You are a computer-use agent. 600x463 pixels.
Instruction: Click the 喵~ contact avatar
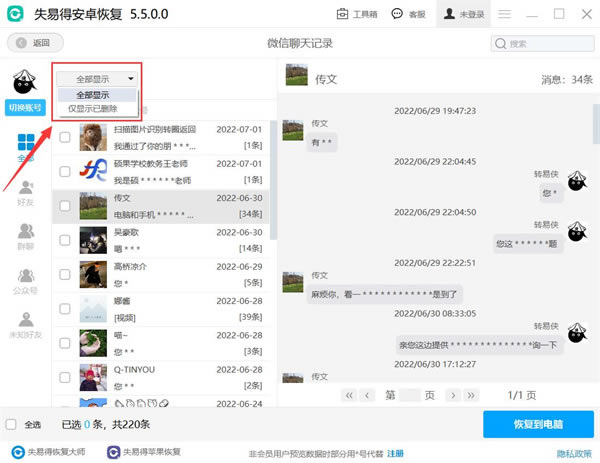pos(93,343)
